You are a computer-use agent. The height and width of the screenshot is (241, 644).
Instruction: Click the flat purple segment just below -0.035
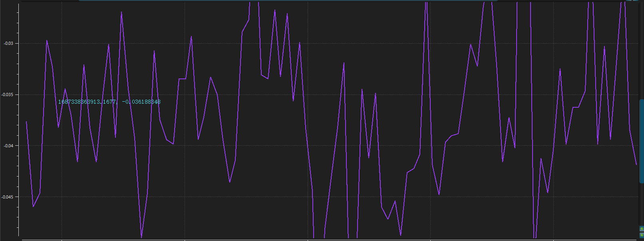576,107
